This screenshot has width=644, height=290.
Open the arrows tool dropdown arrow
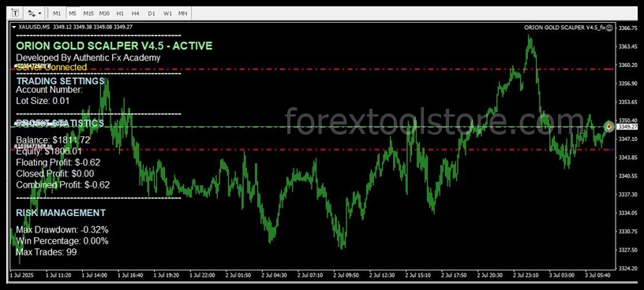pyautogui.click(x=39, y=13)
